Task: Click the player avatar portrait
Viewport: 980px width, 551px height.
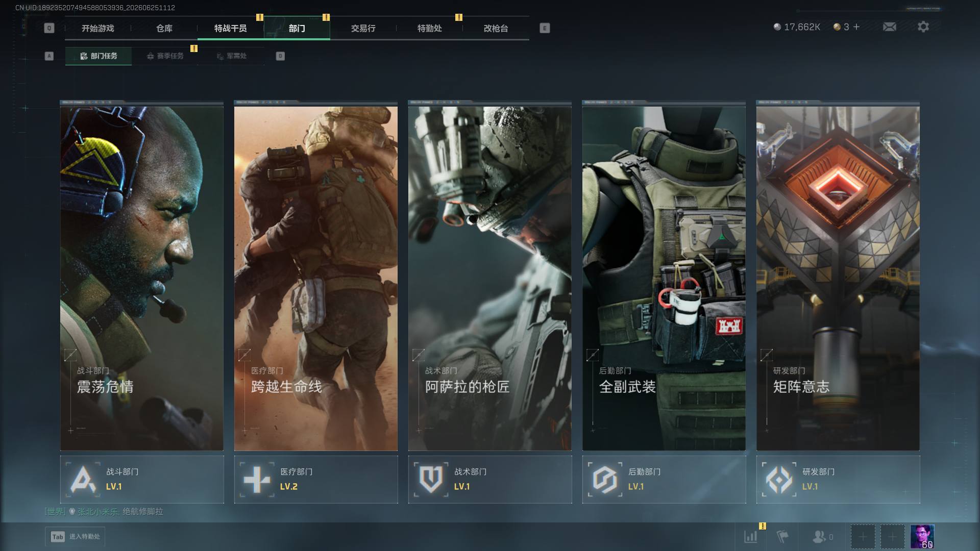Action: 922,537
